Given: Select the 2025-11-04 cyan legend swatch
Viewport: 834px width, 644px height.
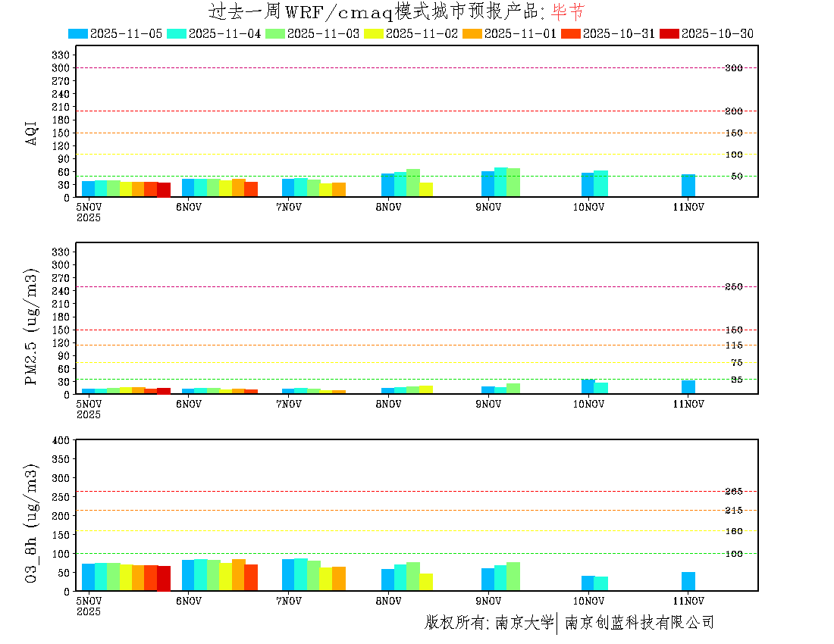Looking at the screenshot, I should (177, 33).
